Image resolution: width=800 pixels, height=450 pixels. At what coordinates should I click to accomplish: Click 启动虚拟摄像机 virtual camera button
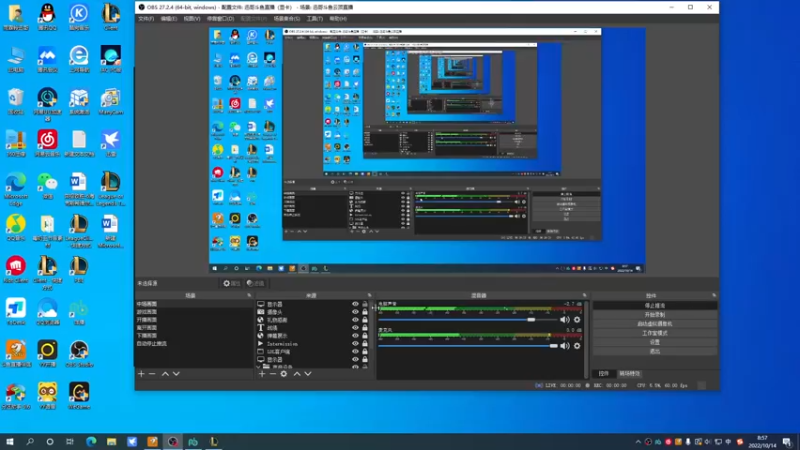[x=655, y=324]
